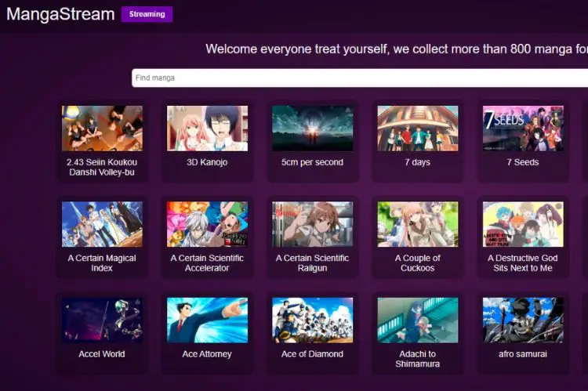
Task: Click the MangaStream site title
Action: [60, 14]
